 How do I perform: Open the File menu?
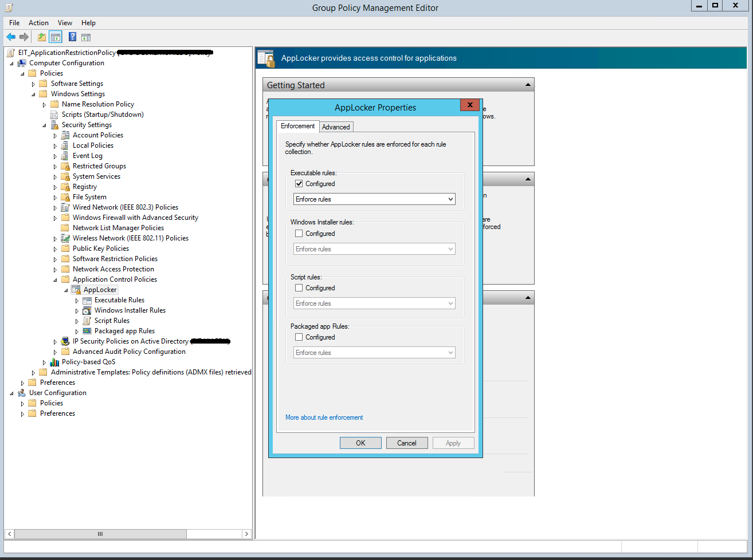[14, 23]
